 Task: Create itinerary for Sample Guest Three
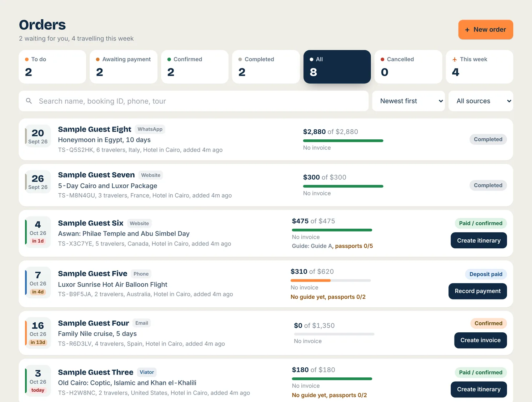coord(479,389)
